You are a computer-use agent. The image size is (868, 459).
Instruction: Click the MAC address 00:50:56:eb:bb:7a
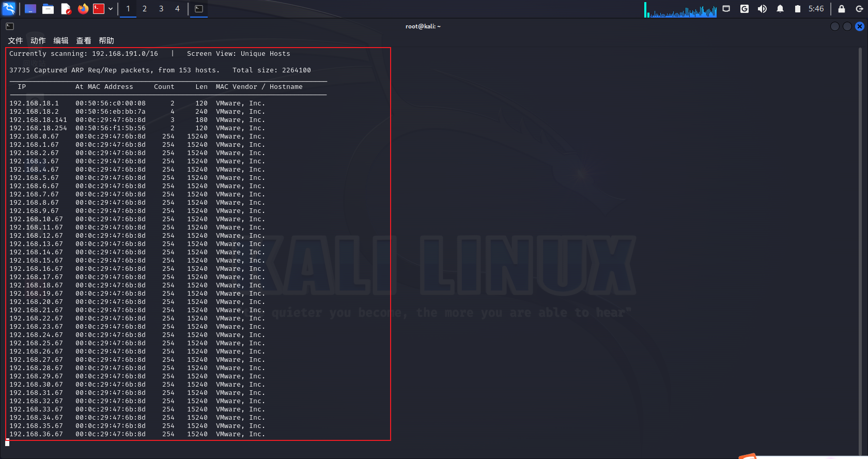[x=111, y=112]
